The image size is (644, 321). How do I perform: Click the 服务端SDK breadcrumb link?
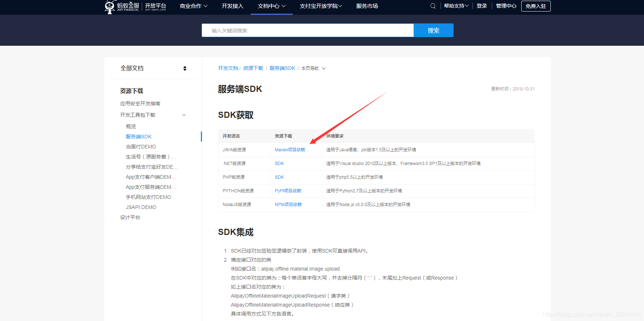point(282,68)
